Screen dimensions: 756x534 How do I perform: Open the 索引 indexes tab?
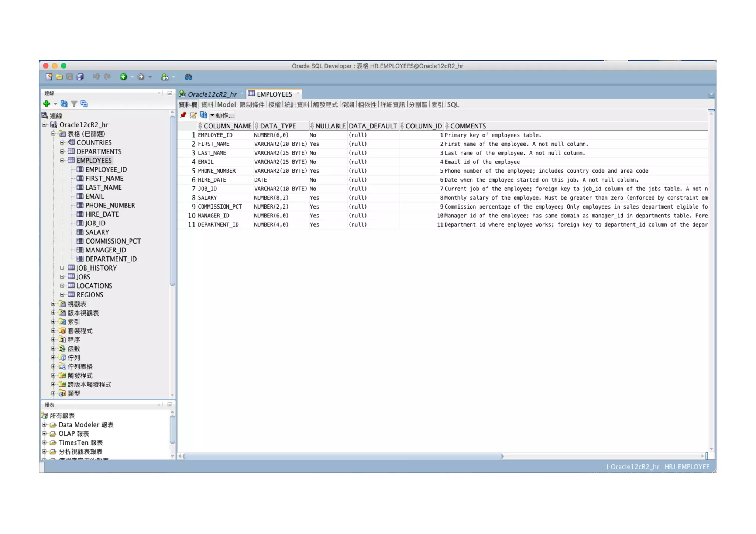coord(437,105)
